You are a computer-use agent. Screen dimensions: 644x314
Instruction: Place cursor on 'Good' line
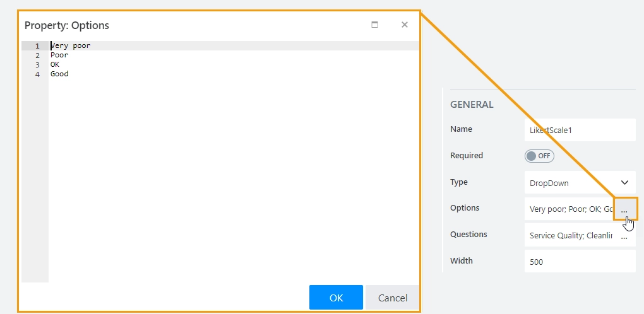point(59,74)
